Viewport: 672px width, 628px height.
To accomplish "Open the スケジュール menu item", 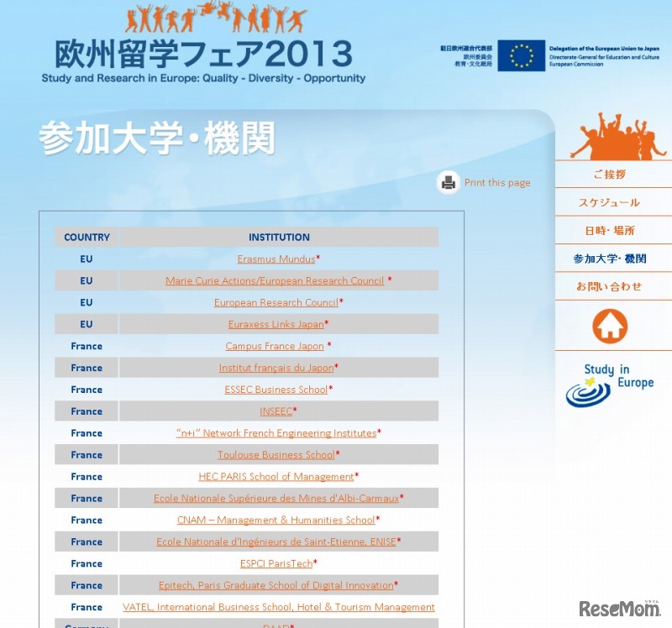I will (610, 202).
